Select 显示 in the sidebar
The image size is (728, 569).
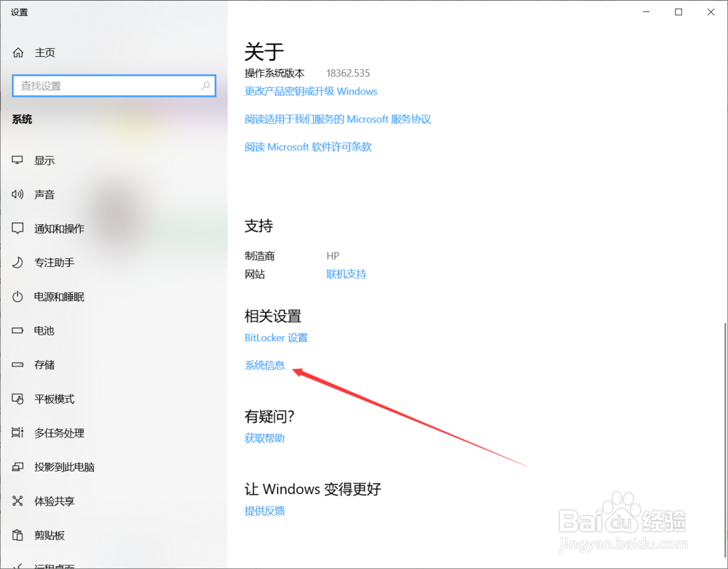point(44,161)
